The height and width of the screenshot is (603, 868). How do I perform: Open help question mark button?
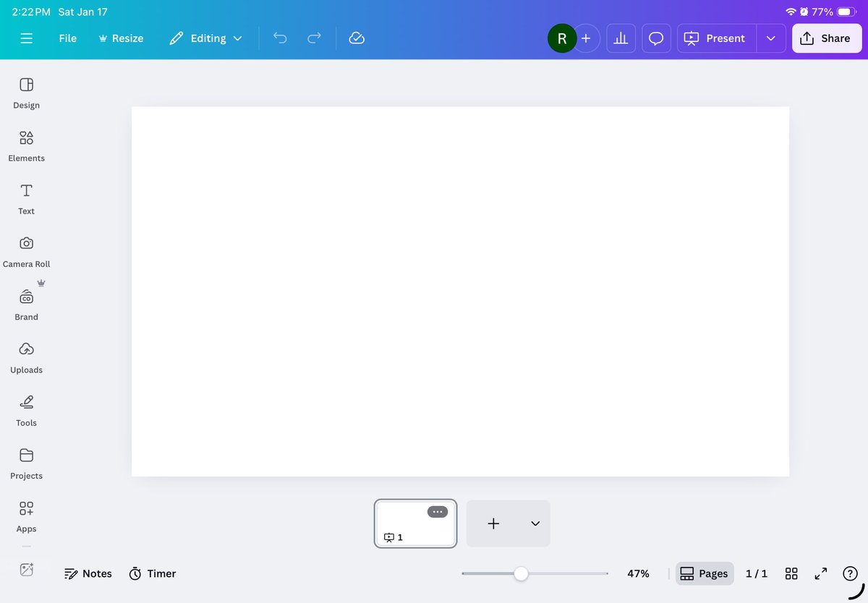[850, 573]
